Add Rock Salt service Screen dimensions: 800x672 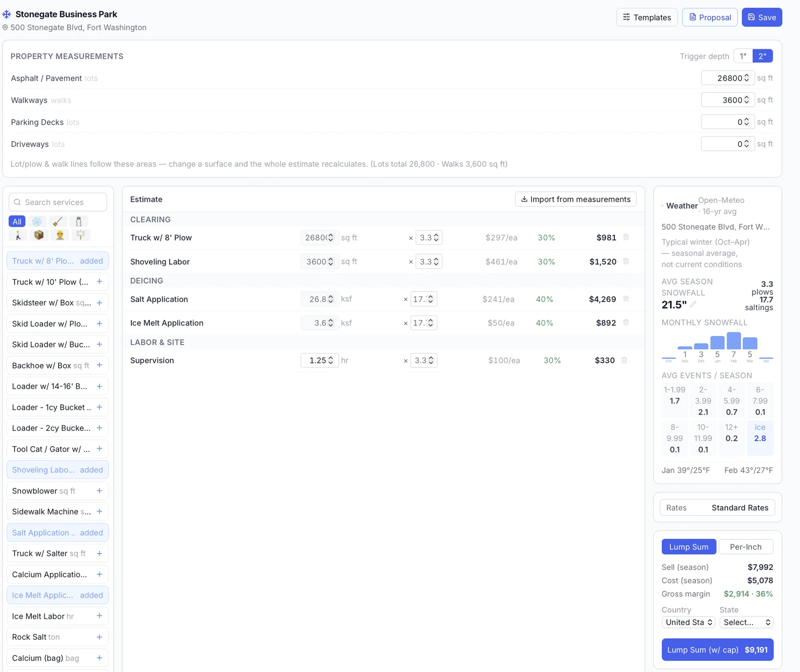click(x=99, y=637)
